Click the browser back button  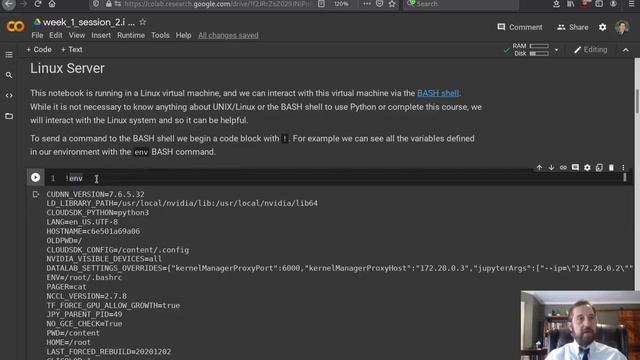pyautogui.click(x=9, y=4)
